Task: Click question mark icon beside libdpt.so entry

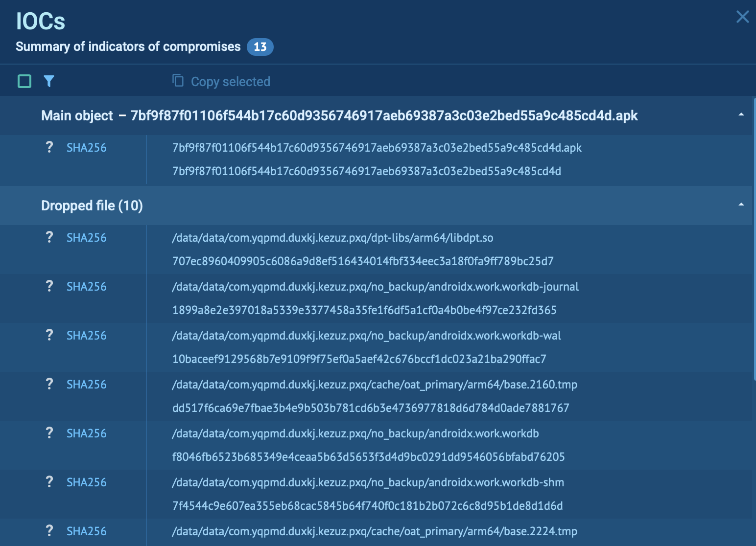Action: coord(49,237)
